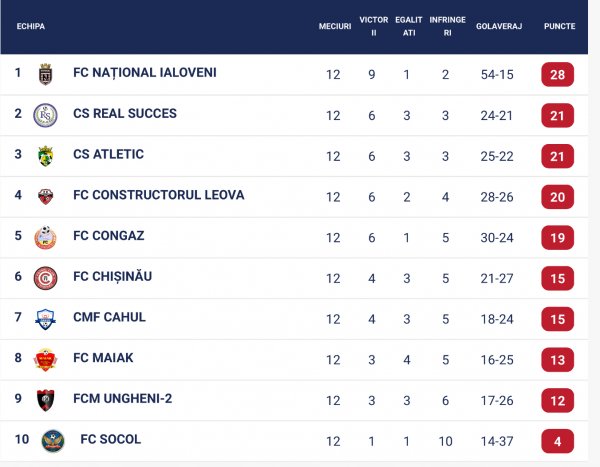This screenshot has height=467, width=600.
Task: Click the ECHIPA column header
Action: pos(31,26)
